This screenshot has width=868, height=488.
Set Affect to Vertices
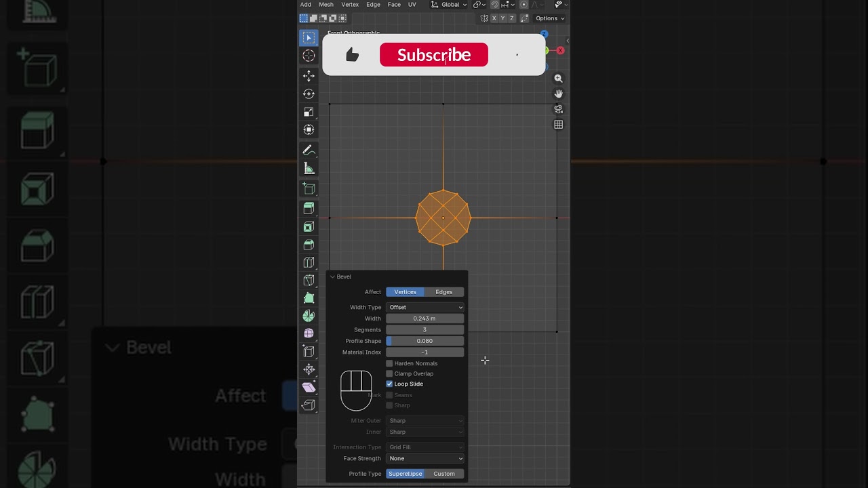[406, 292]
